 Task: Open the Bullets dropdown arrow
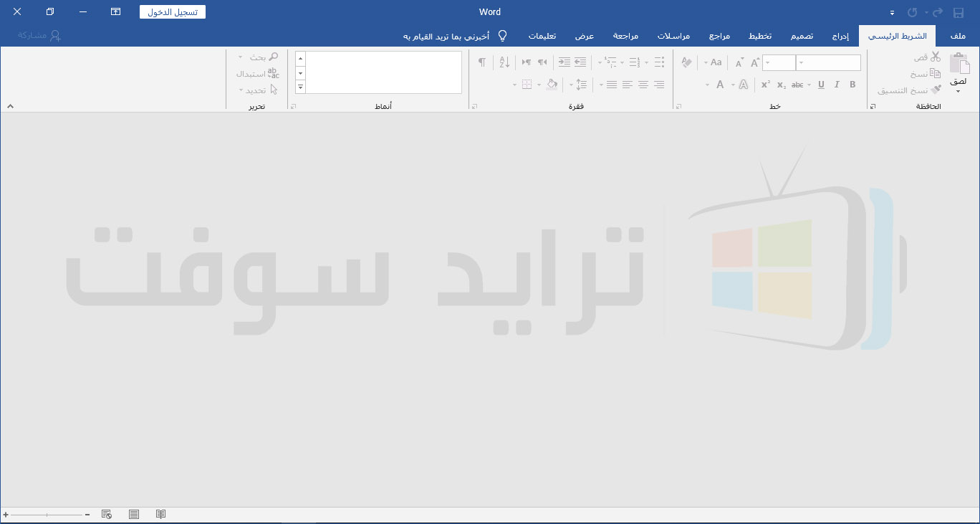(x=647, y=62)
